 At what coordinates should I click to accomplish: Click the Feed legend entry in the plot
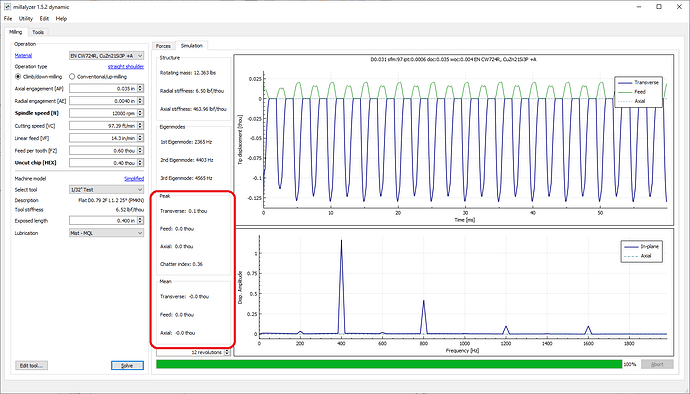click(632, 92)
